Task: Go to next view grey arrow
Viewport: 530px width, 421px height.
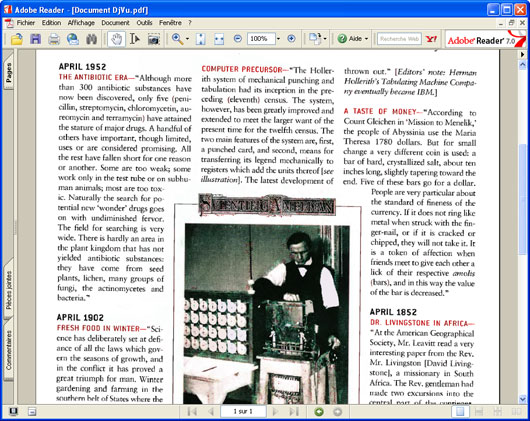Action: 337,412
